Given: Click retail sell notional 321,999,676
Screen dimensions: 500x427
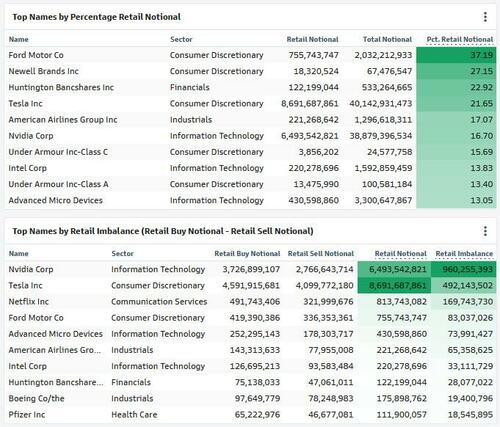Looking at the screenshot, I should pos(328,302).
